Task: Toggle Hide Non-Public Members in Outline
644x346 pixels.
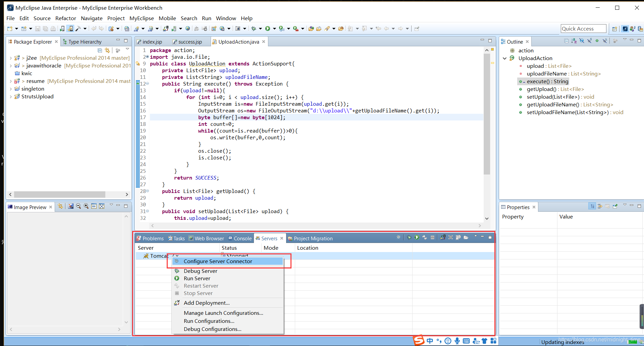Action: coord(597,41)
